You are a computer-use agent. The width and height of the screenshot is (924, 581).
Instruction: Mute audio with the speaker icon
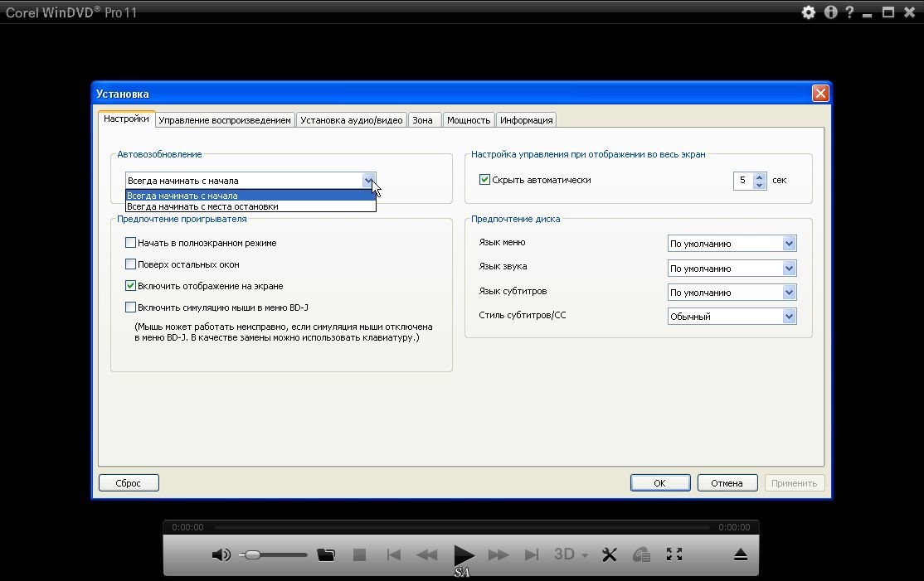221,555
